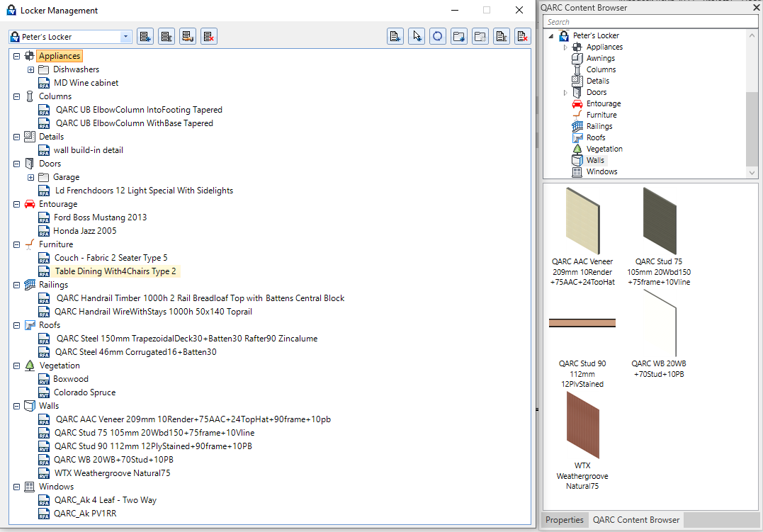Click the new folder with plus icon
The image size is (763, 532).
pos(459,37)
